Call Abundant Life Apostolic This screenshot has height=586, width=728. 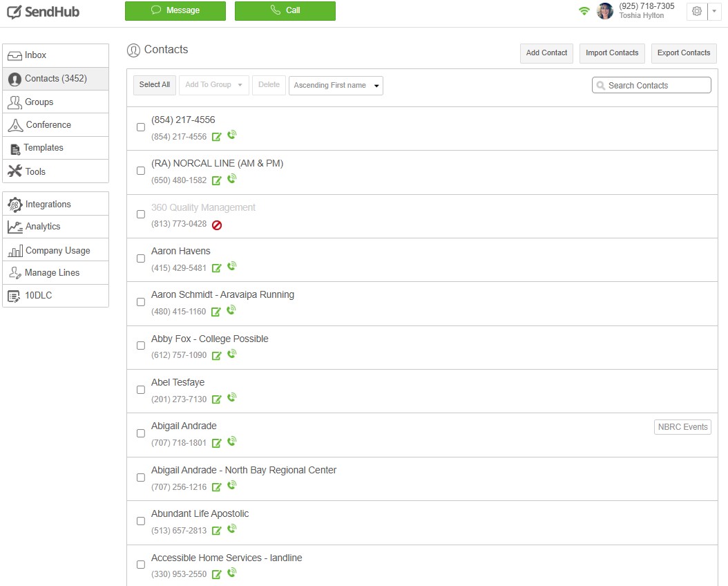[231, 529]
